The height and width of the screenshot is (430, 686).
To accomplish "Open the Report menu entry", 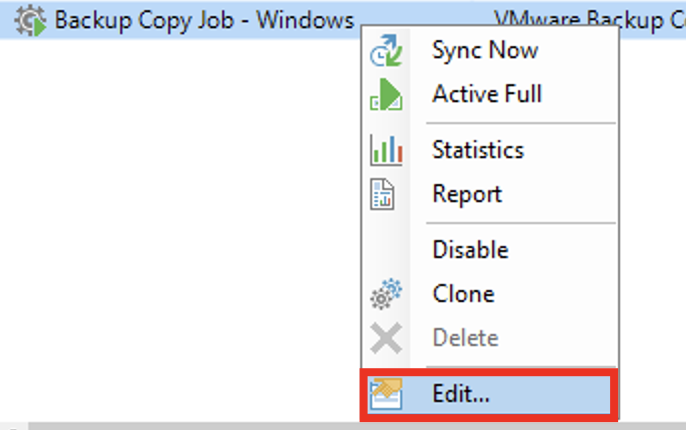I will (466, 194).
